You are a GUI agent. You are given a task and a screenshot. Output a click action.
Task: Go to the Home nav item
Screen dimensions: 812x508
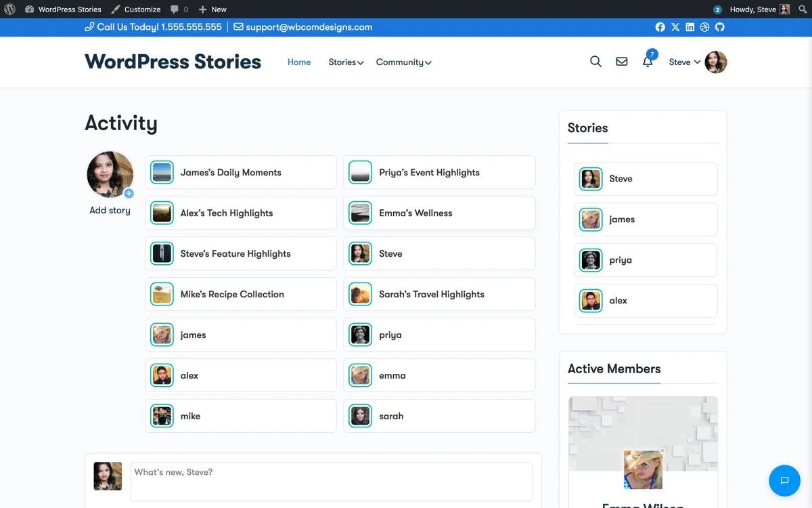[299, 62]
